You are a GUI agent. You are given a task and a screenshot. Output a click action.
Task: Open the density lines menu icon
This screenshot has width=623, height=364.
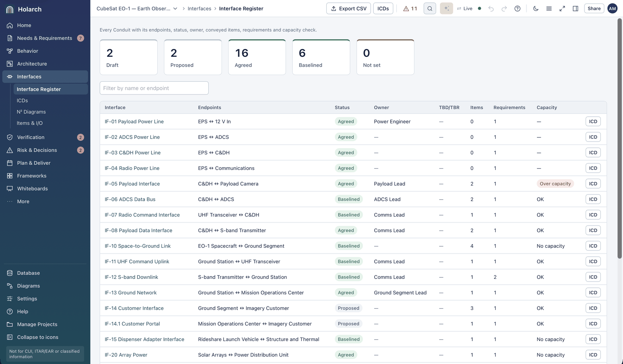pyautogui.click(x=549, y=9)
